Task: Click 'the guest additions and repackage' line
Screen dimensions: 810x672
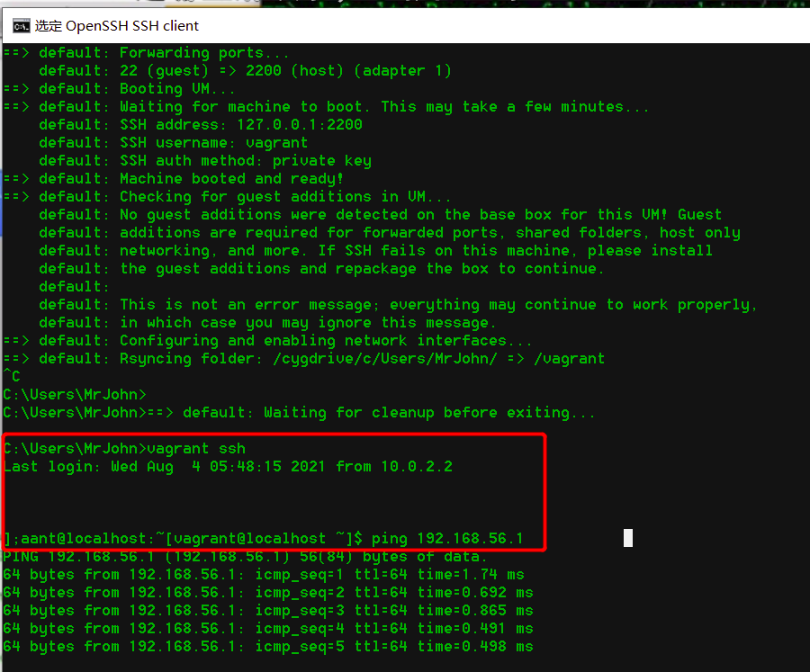Action: point(320,269)
